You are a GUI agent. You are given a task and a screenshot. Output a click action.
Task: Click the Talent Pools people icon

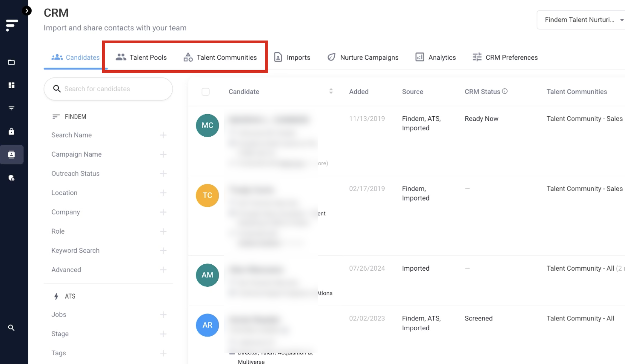pos(121,57)
